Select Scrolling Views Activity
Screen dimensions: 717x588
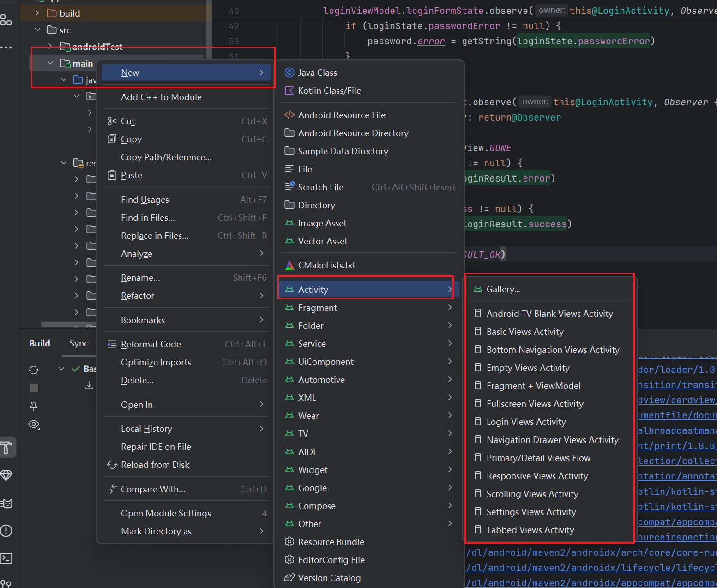point(549,494)
